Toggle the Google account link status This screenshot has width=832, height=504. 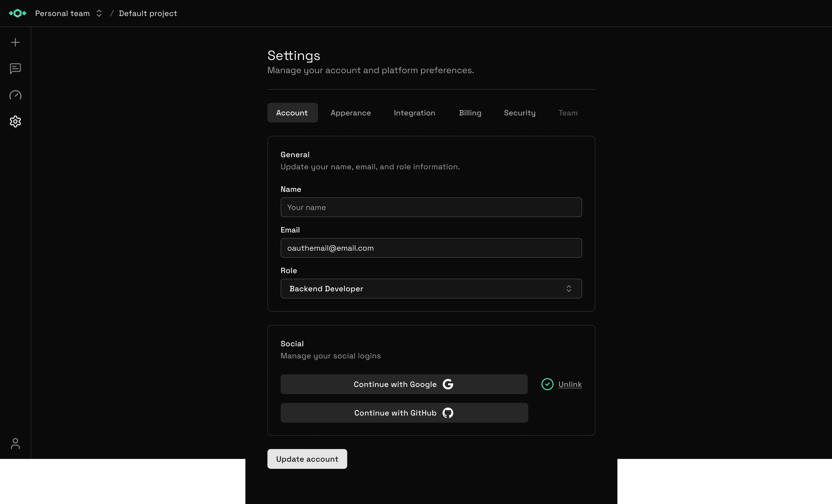click(570, 384)
